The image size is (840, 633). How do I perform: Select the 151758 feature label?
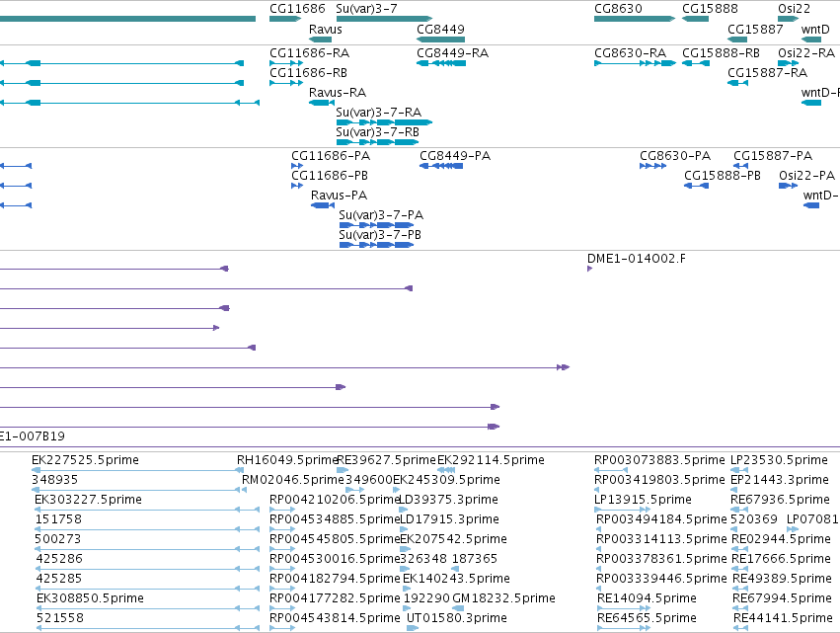[58, 519]
